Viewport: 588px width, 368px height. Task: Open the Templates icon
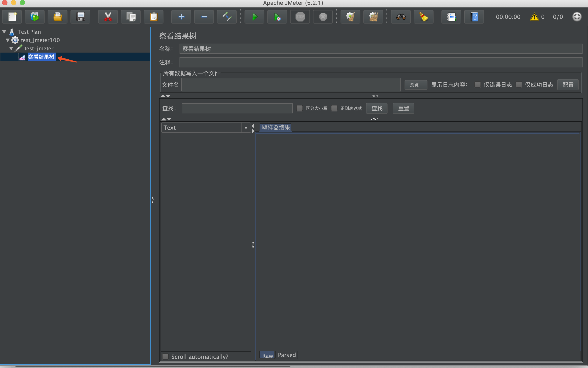pyautogui.click(x=35, y=17)
